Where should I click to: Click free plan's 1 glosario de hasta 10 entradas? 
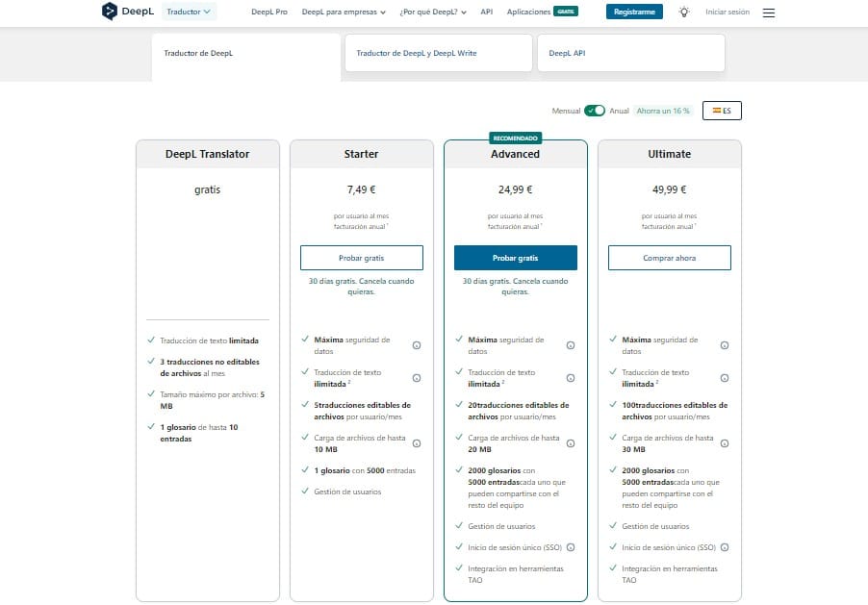[199, 433]
